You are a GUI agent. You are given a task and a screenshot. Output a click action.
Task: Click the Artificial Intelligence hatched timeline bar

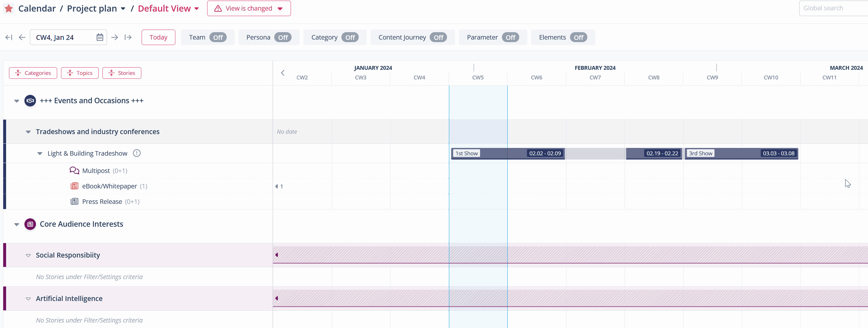coord(570,298)
